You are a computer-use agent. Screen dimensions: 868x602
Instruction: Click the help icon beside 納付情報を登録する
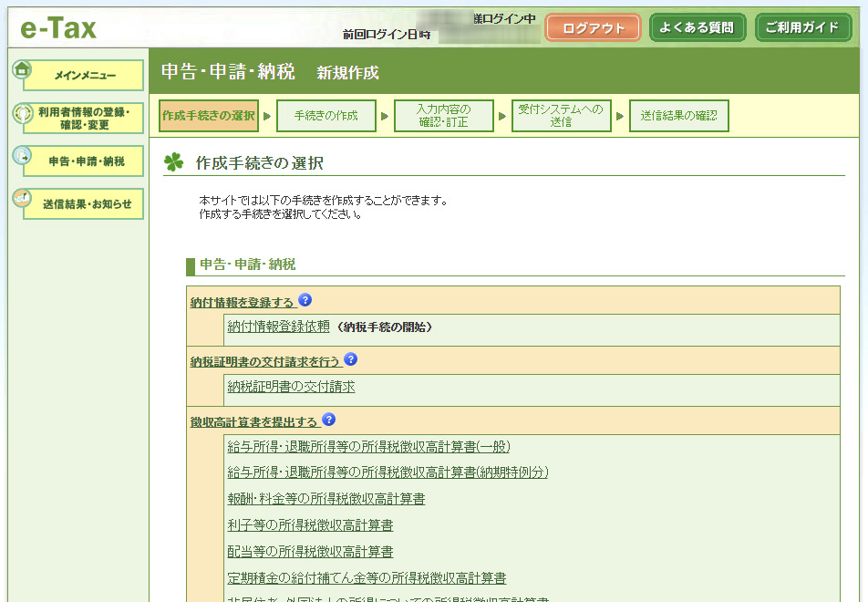coord(305,300)
